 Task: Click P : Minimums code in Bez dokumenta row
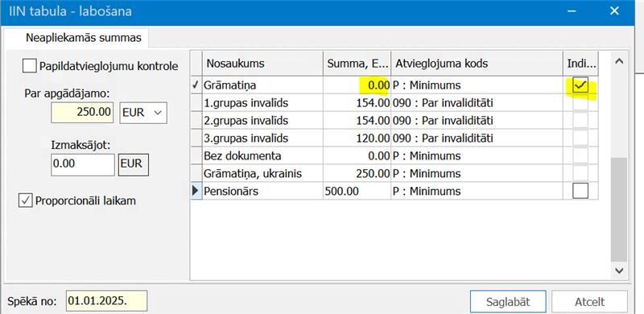477,155
